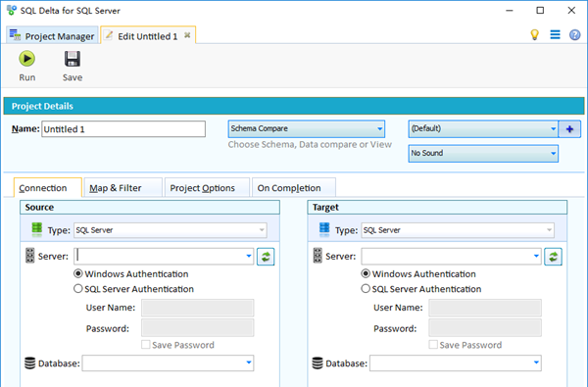Open the Source Type SQL Server dropdown
Screen dimensions: 588x387
171,230
